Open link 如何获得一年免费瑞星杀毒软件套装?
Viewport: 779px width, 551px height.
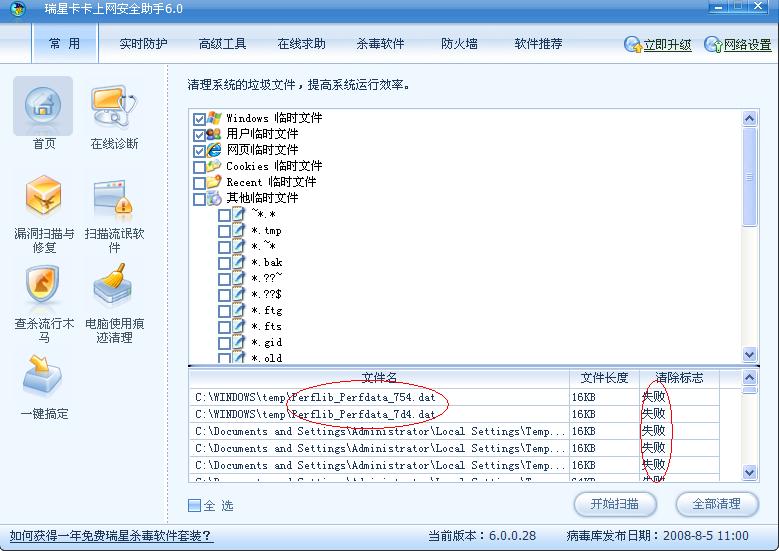111,536
